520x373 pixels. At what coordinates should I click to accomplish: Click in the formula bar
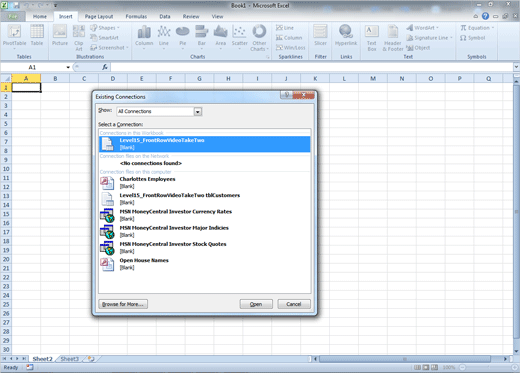pos(312,67)
